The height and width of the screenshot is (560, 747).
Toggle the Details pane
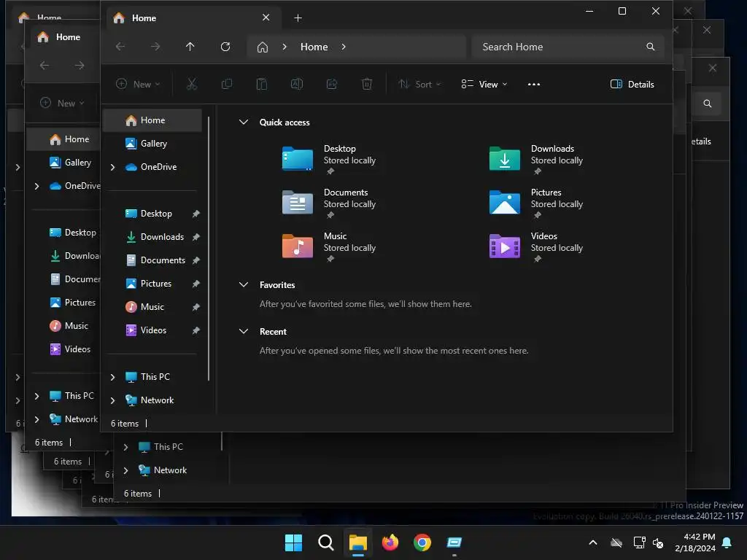tap(632, 85)
